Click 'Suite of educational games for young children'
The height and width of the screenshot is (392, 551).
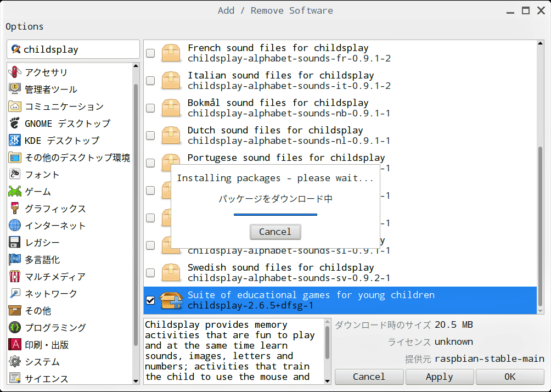311,295
